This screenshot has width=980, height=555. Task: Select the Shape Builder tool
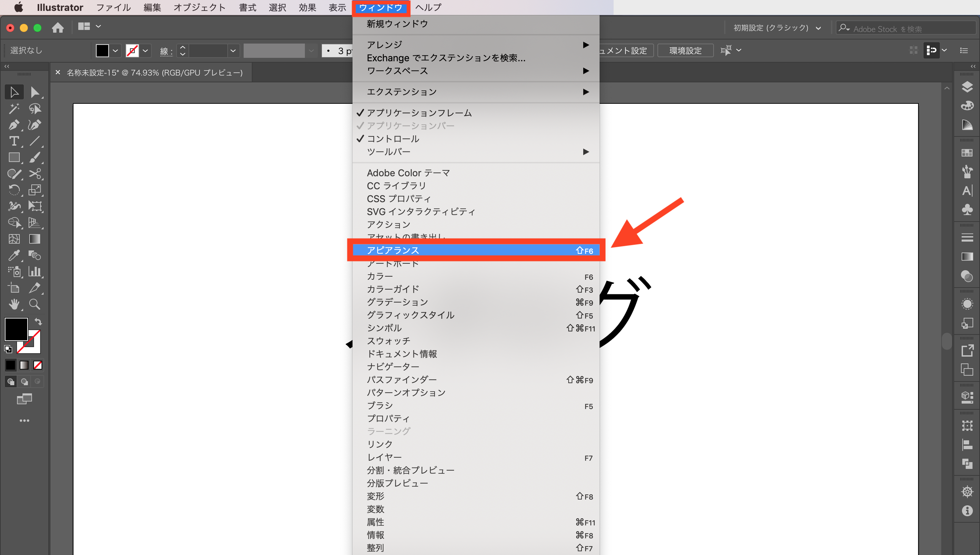14,223
